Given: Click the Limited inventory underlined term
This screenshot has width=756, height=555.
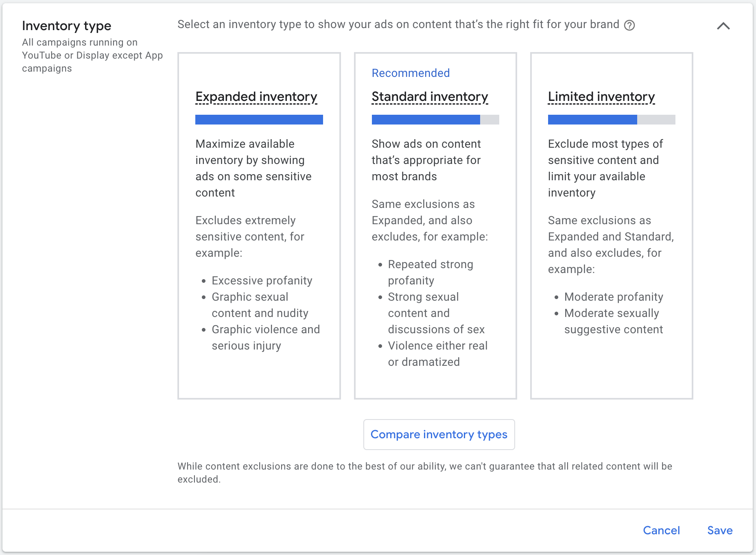Looking at the screenshot, I should (x=601, y=97).
